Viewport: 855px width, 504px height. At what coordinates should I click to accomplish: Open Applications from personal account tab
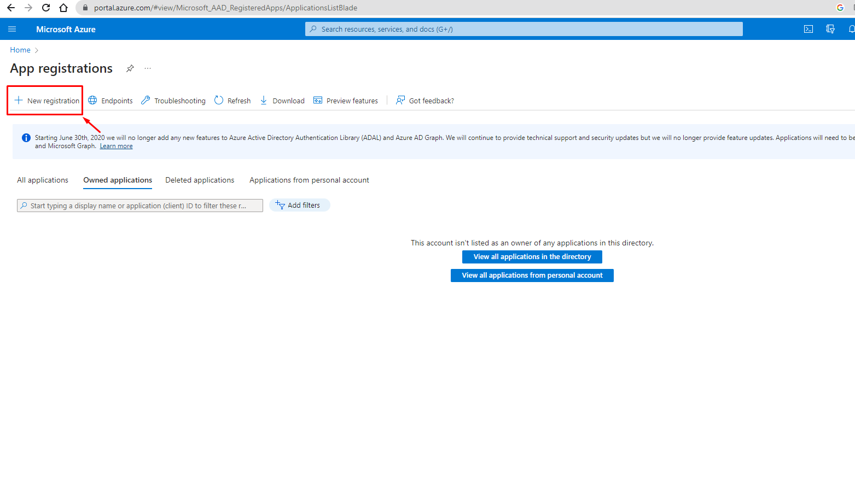(x=309, y=180)
